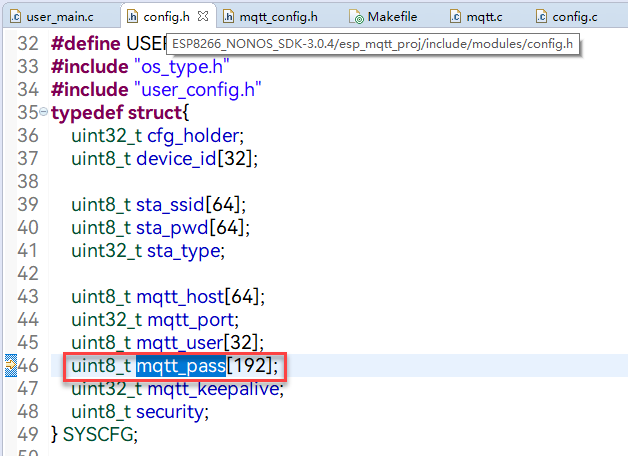Click the mqtt_config.h header file icon
This screenshot has width=628, height=456.
228,17
